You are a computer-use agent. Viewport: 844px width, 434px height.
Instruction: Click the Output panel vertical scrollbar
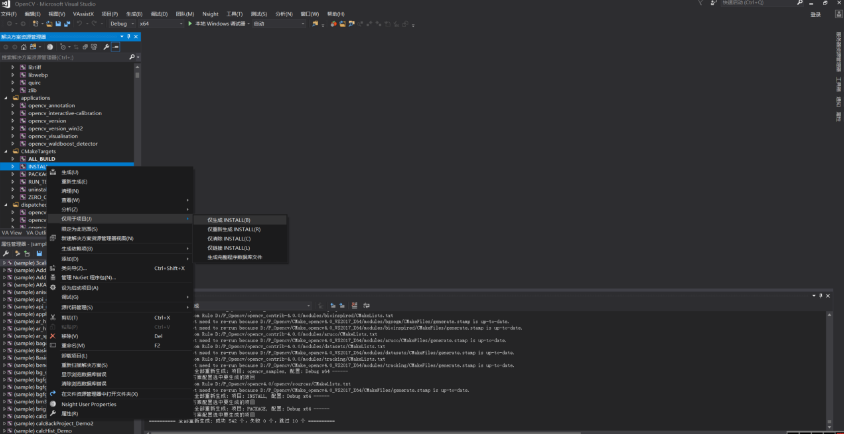pos(829,368)
